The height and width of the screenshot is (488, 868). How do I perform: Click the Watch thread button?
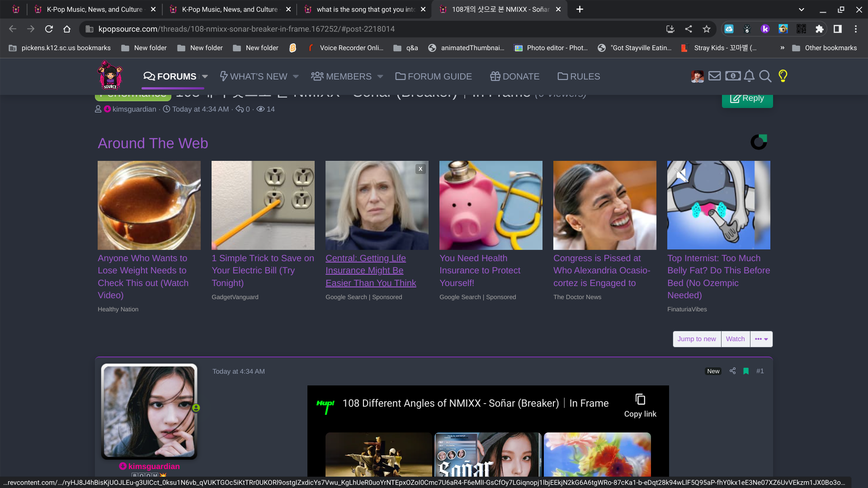click(736, 339)
